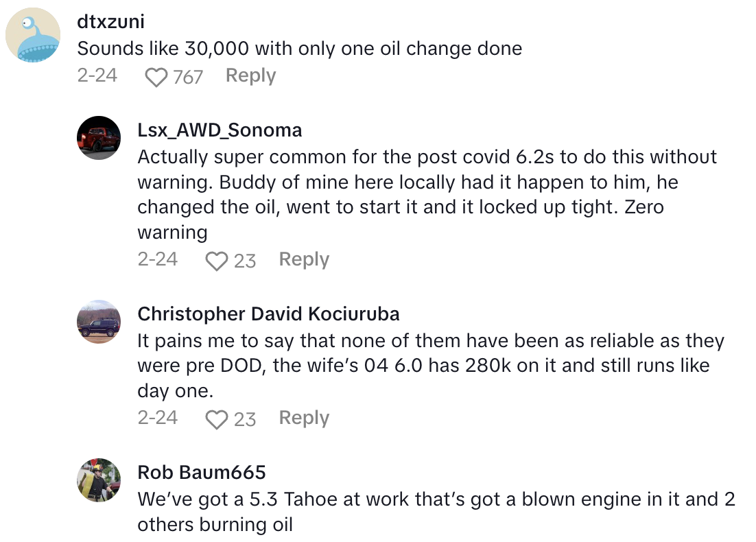756x542 pixels.
Task: Like Lsx_AWD_Sonoma's comment heart icon
Action: 217,261
